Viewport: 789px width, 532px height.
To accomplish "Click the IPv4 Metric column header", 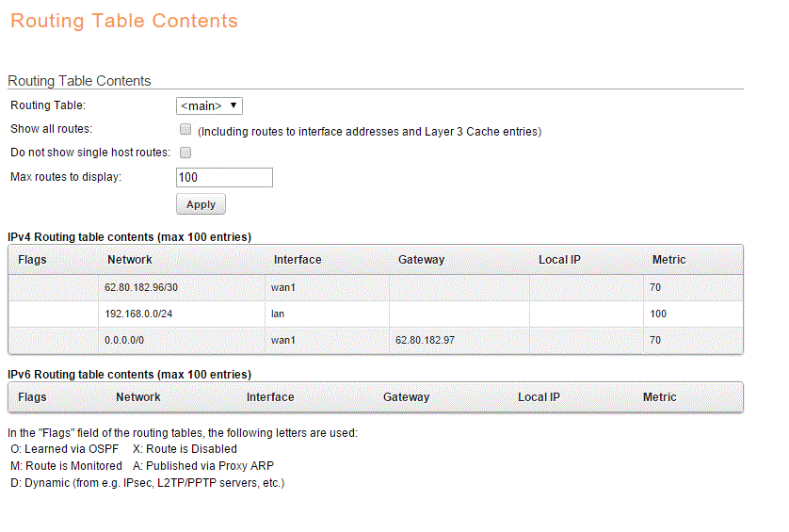I will [669, 260].
